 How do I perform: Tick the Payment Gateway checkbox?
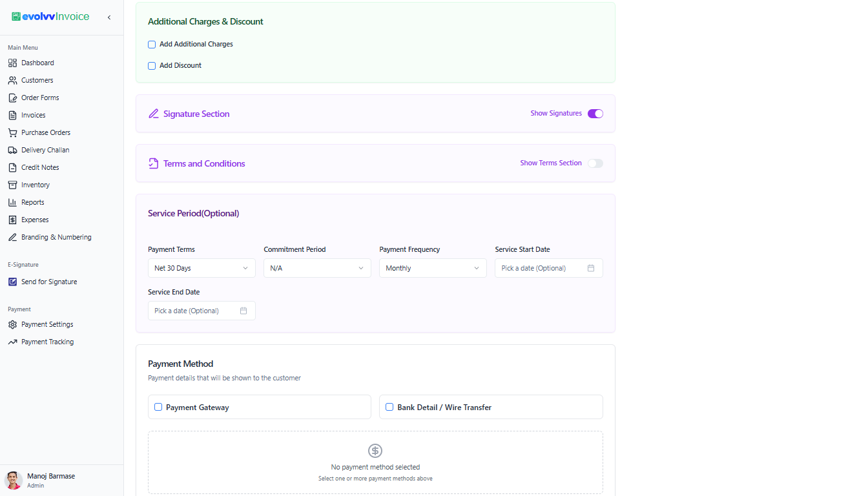click(x=158, y=407)
